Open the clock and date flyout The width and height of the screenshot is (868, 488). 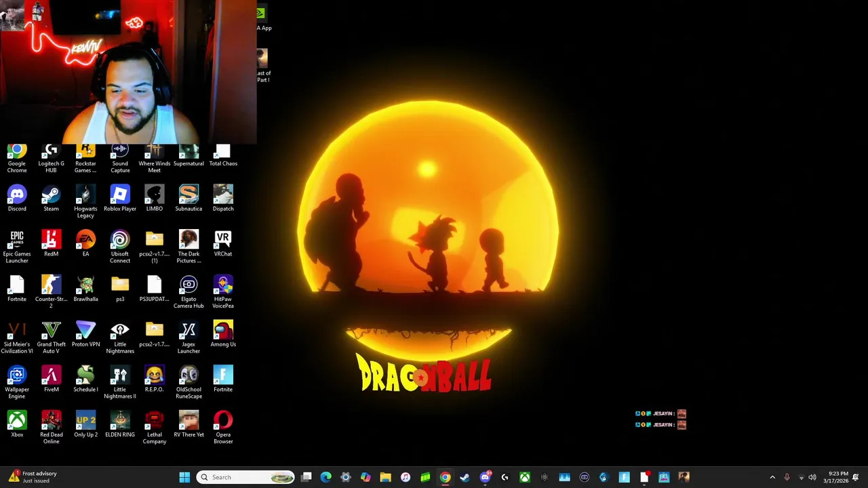836,477
